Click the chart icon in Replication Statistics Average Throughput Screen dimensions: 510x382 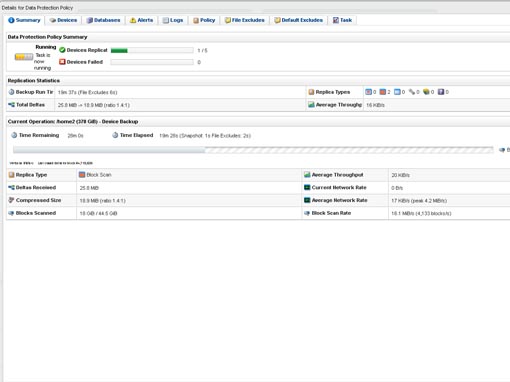pyautogui.click(x=311, y=105)
